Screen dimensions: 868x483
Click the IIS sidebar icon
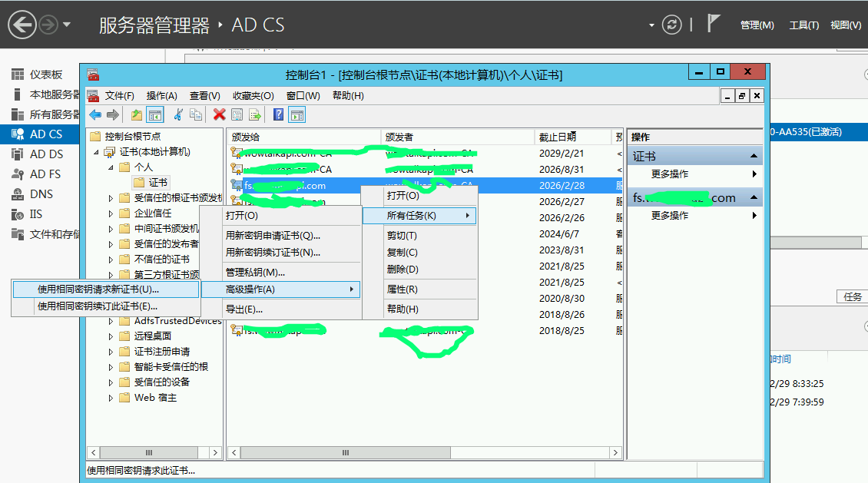[18, 214]
